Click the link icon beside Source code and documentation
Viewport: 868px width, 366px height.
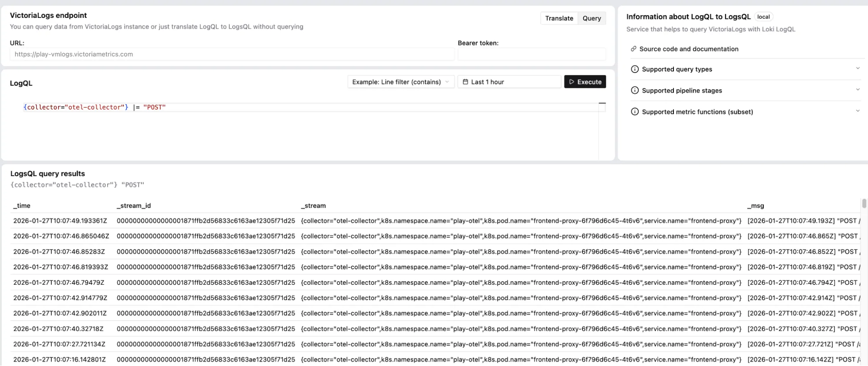634,49
